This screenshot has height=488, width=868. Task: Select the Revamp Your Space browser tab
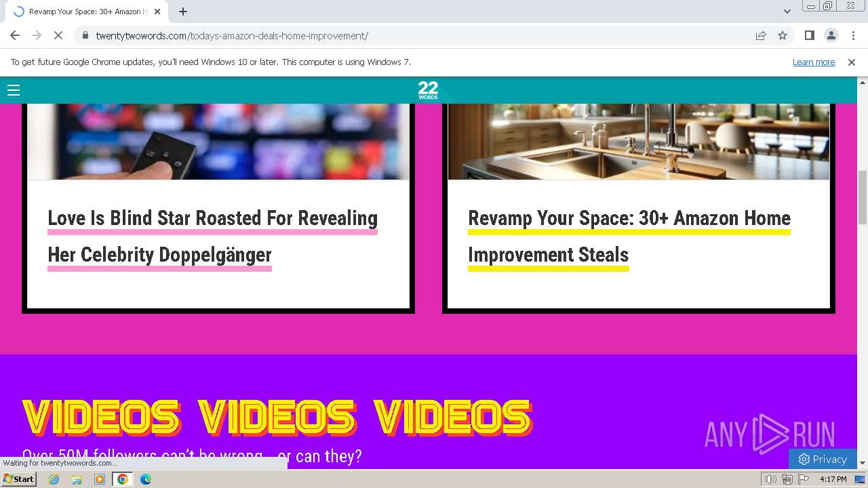click(87, 12)
